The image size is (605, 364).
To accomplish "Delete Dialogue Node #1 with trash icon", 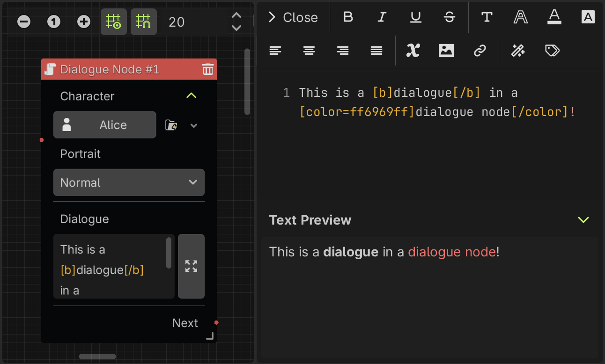I will (208, 70).
